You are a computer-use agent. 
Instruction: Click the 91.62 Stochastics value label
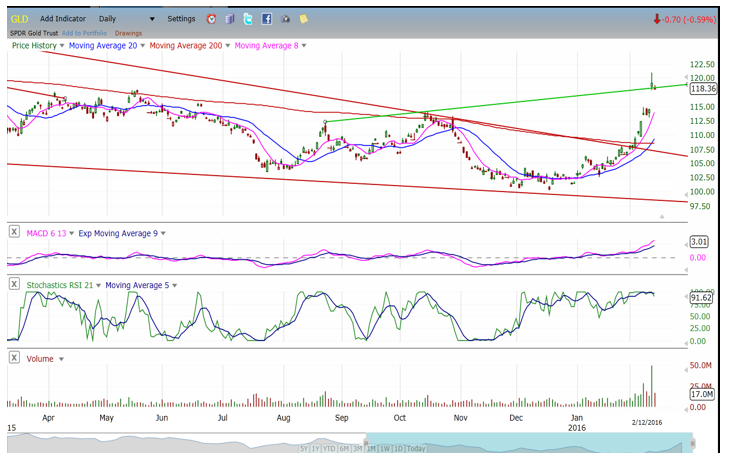[x=701, y=298]
